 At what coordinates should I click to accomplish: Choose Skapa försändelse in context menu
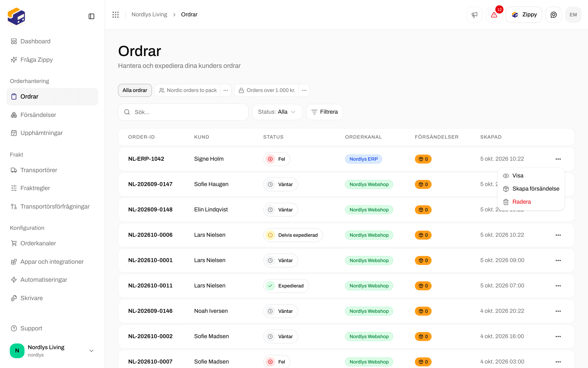[531, 189]
